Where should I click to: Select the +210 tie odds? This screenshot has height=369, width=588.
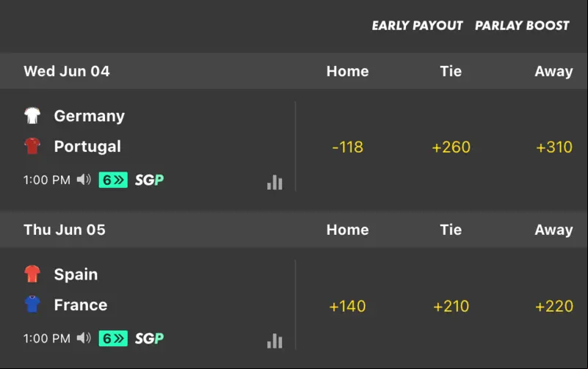click(x=451, y=306)
